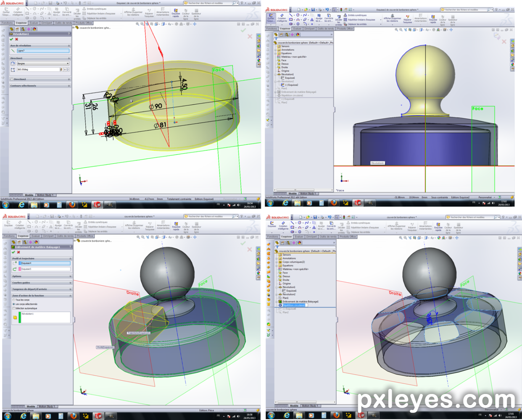Click green OK checkmark in Révolution1 panel
This screenshot has height=420, width=522.
[11, 39]
